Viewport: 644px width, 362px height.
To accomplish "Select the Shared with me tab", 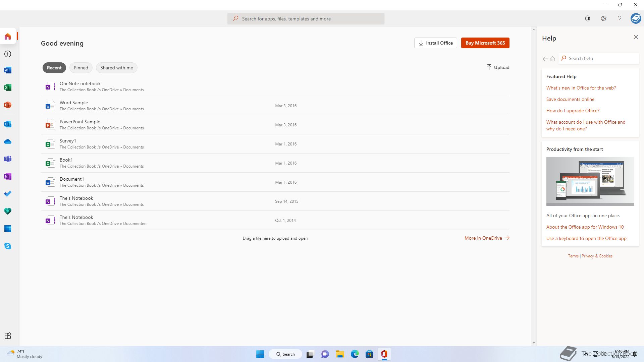I will 117,68.
